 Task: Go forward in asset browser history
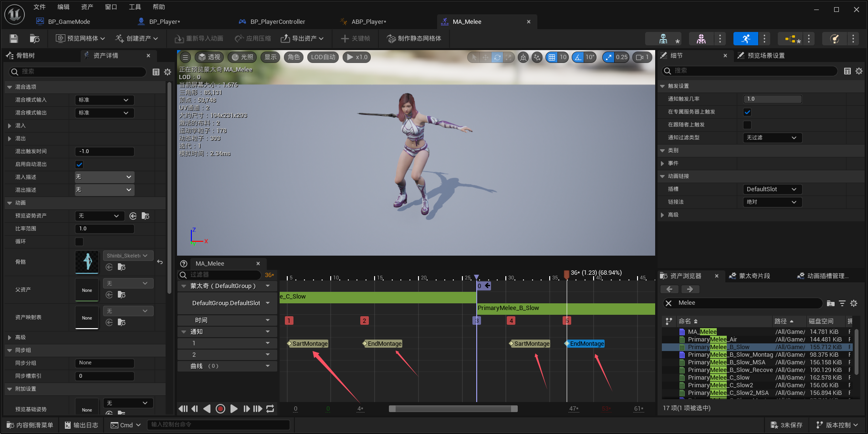coord(690,289)
